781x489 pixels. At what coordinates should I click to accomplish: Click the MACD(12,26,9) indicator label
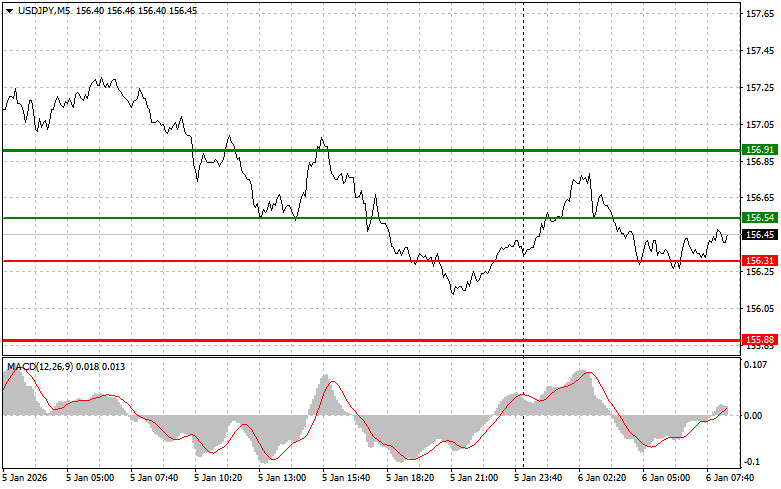point(40,368)
